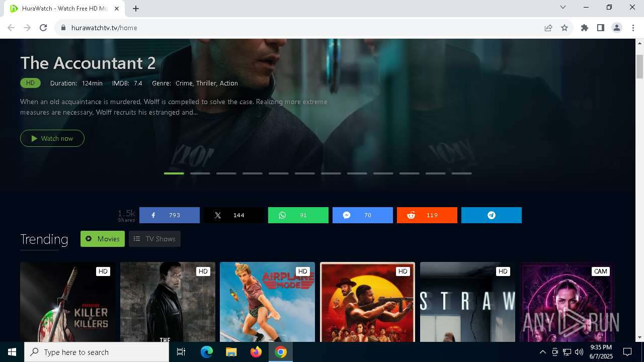The height and width of the screenshot is (362, 644).
Task: Launch Microsoft Edge from taskbar
Action: (207, 352)
